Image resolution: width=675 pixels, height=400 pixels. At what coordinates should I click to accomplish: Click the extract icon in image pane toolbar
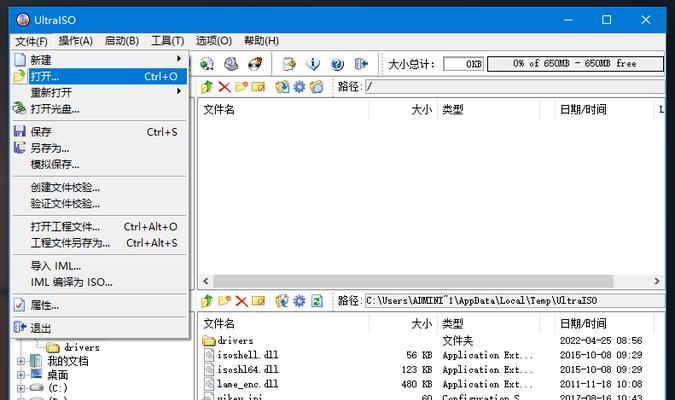coord(282,87)
